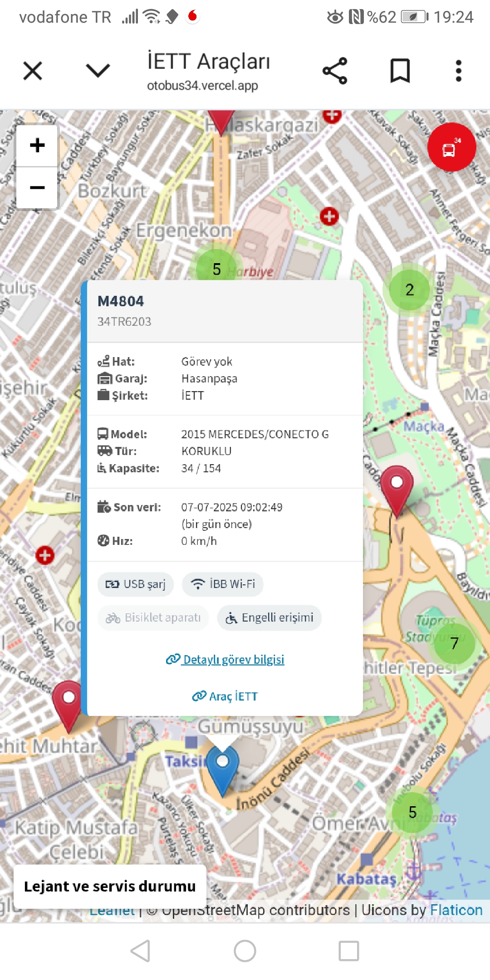Viewport: 490px width, 980px height.
Task: Open Lejant ve servis durumu panel
Action: coord(110,887)
